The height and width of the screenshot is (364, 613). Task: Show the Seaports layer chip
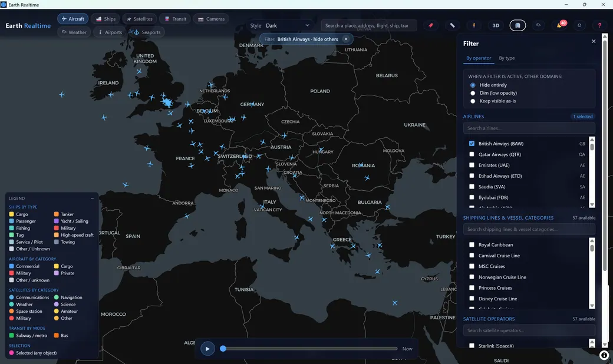(x=147, y=32)
